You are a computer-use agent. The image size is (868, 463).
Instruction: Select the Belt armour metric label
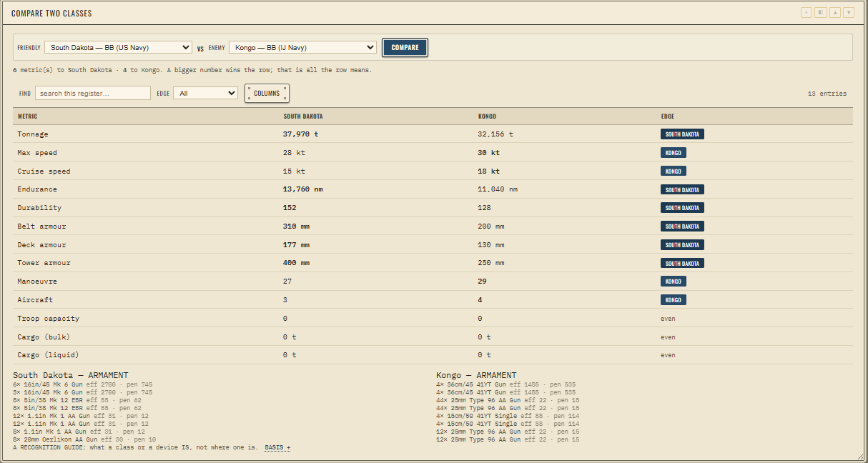coord(41,226)
